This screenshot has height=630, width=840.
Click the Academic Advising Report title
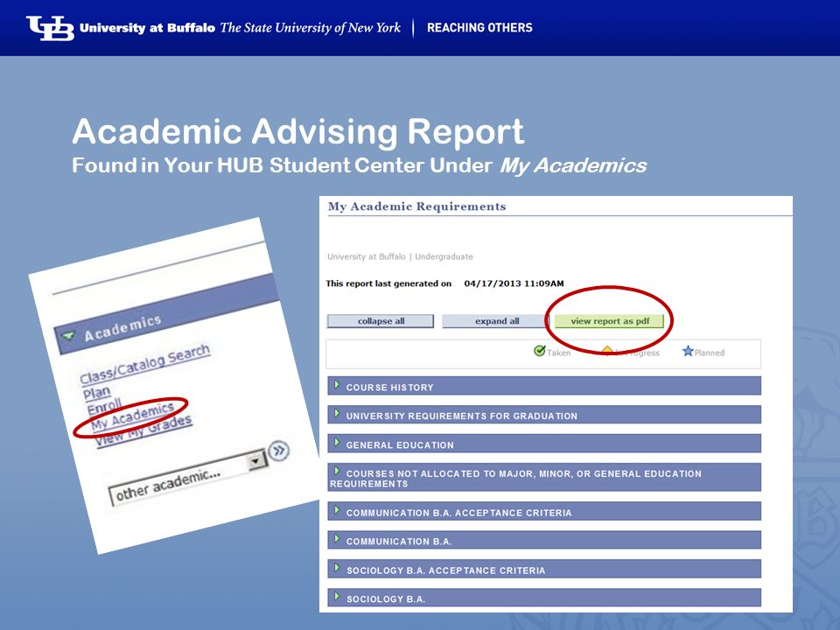[298, 131]
